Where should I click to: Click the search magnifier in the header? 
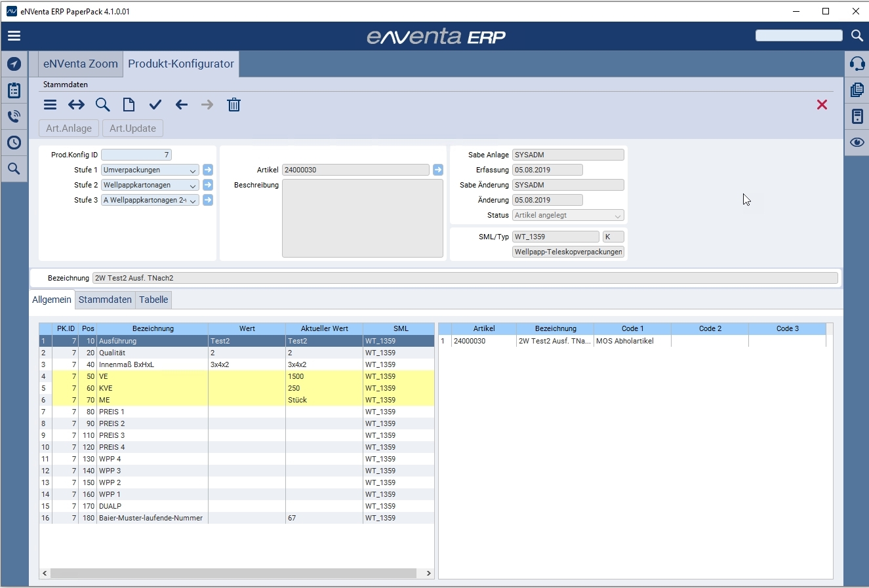(x=857, y=35)
